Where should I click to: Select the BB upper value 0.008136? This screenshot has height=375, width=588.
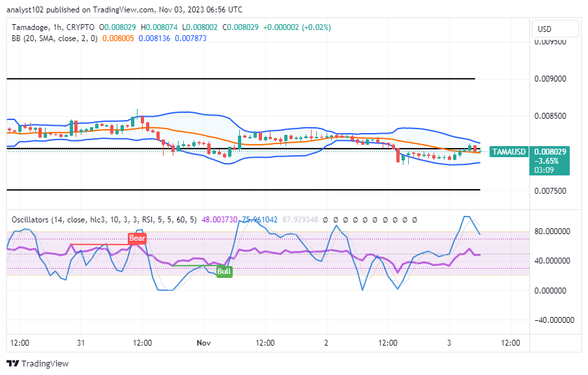(154, 38)
